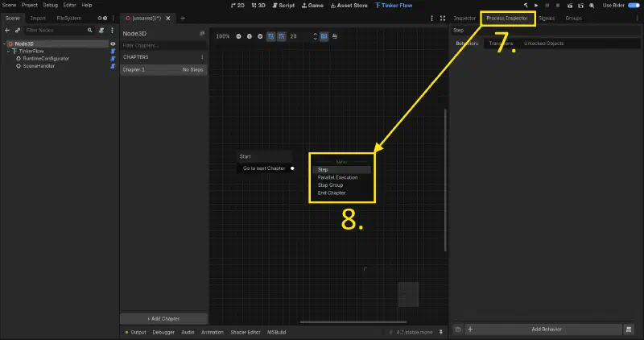Open the Debugger bottom panel
Viewport: 644px width, 340px height.
(x=163, y=332)
